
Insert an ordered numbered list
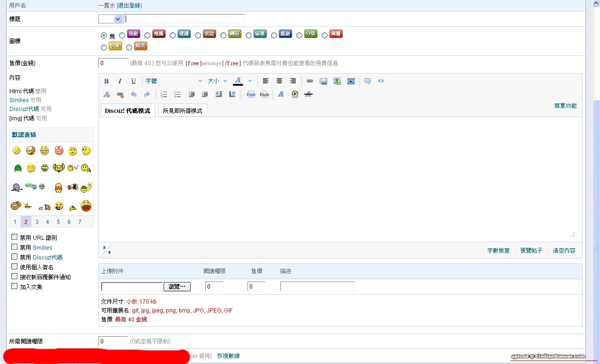point(164,95)
